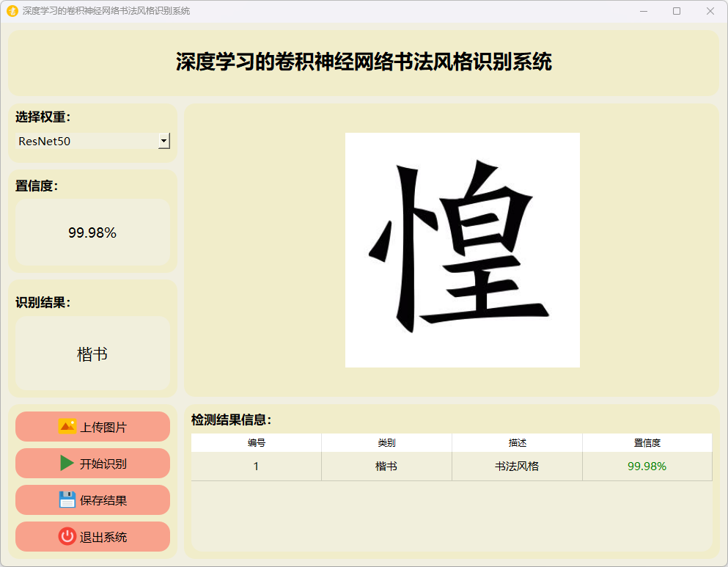Screen dimensions: 728x567
Task: Click the 编号 column header
Action: (x=256, y=443)
